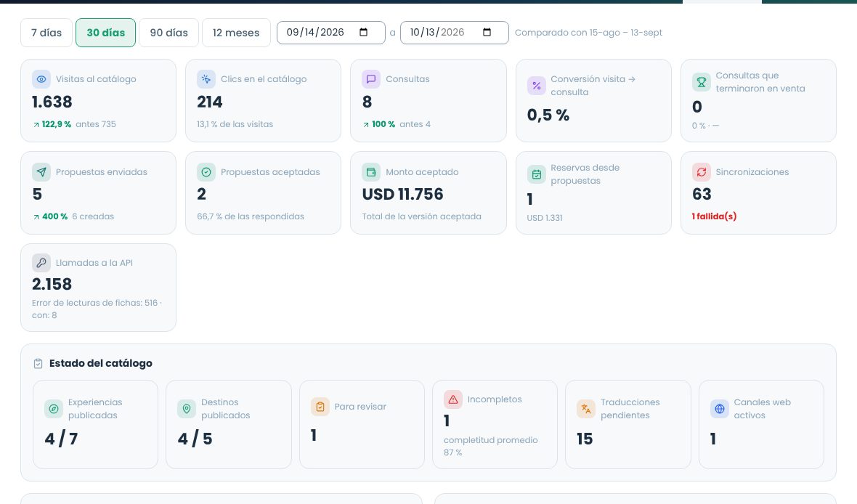
Task: Click the 'Error de lecturas de fichas: 516' text
Action: click(94, 303)
